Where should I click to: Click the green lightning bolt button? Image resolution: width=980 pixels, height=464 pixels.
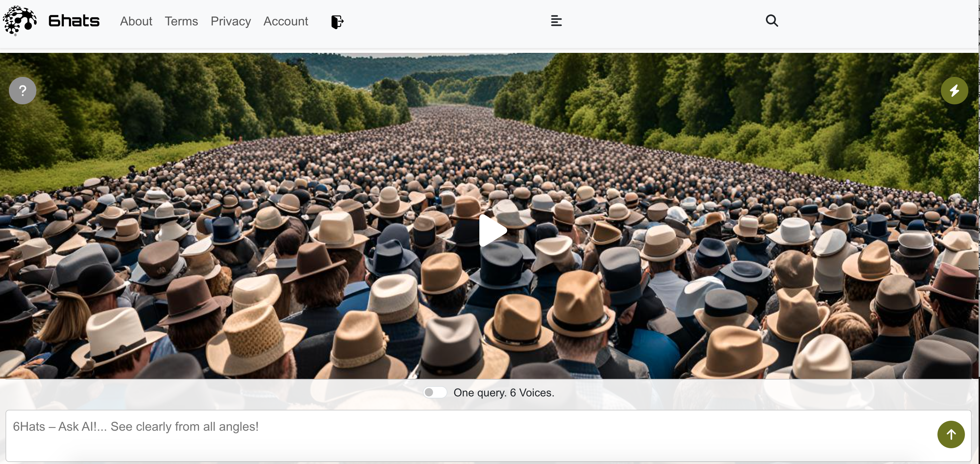(x=954, y=91)
